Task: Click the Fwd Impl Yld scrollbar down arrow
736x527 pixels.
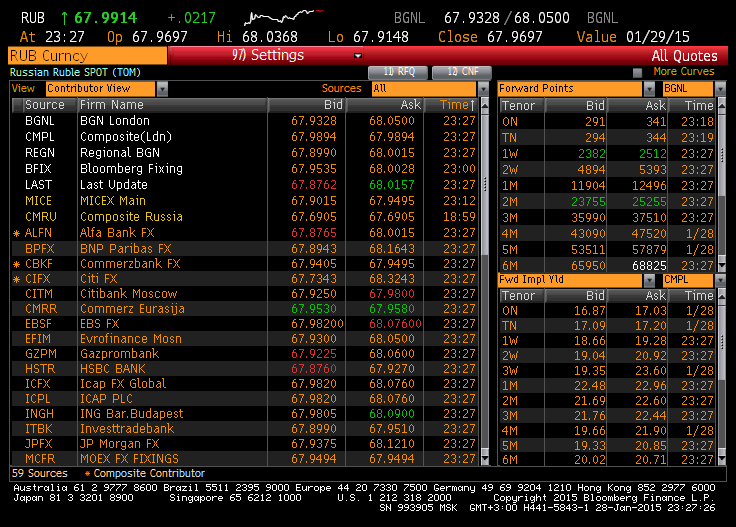Action: click(x=722, y=459)
